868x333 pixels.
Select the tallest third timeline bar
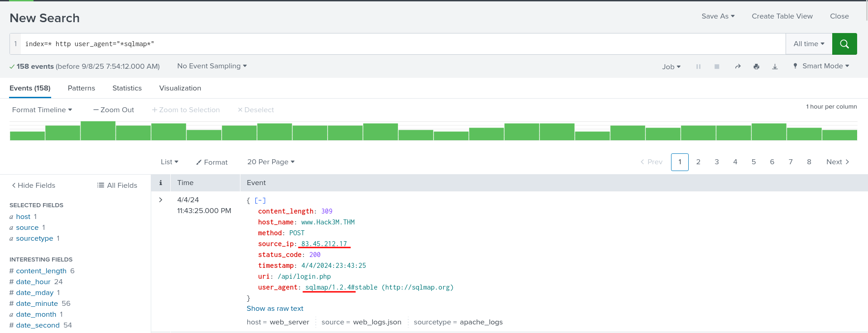[x=98, y=131]
